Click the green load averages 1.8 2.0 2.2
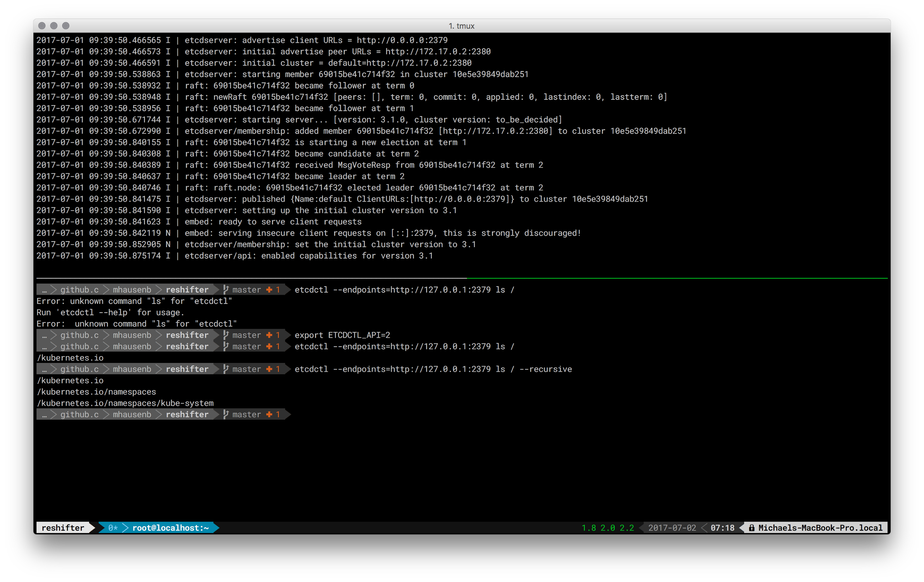 point(607,528)
